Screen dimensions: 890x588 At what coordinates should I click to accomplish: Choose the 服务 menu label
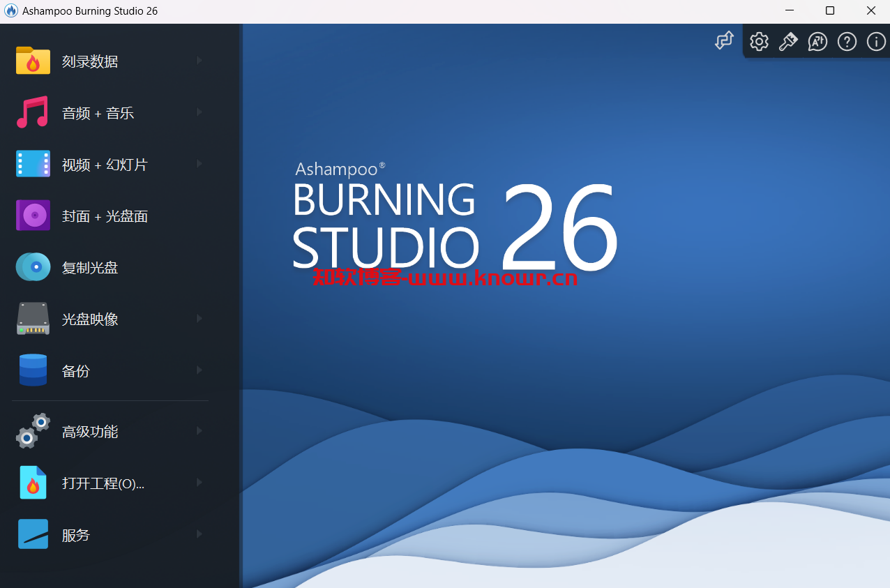pyautogui.click(x=76, y=535)
